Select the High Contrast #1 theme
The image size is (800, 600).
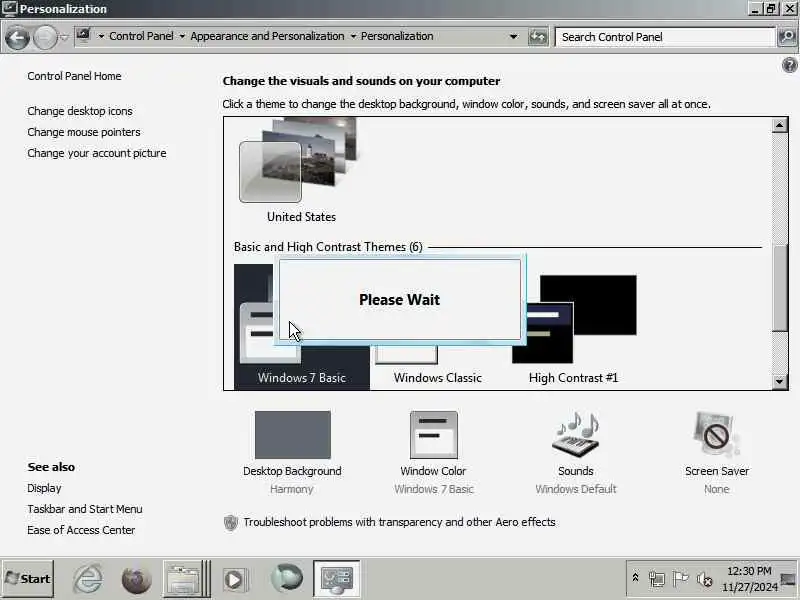(x=573, y=329)
